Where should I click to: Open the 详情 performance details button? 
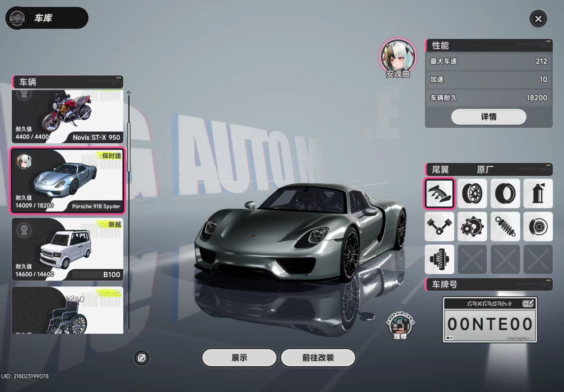(489, 117)
